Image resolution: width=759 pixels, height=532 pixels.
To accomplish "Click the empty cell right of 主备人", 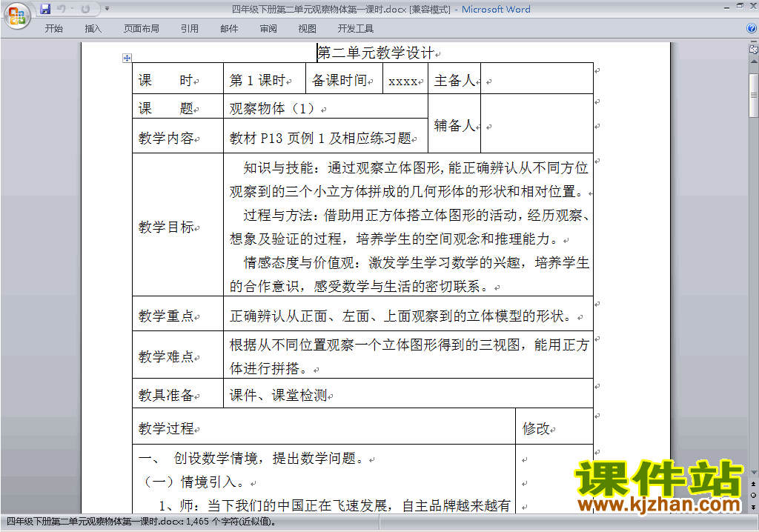I will 537,79.
